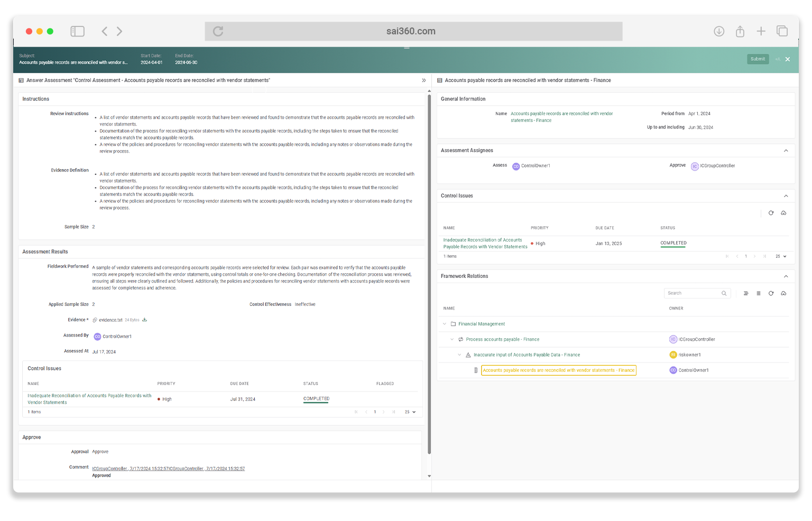Collapse the Inaccurate input of Accounts Payable node
This screenshot has width=812, height=521.
459,355
